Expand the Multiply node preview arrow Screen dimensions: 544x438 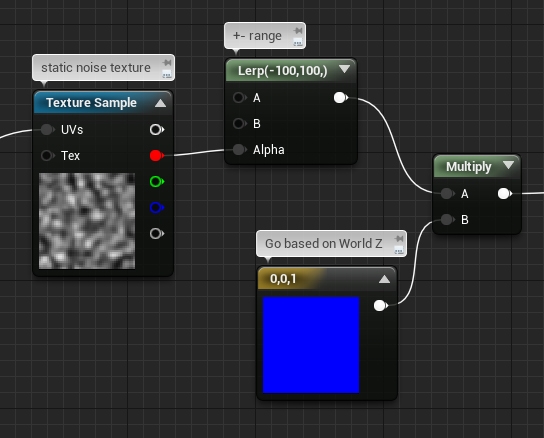pyautogui.click(x=509, y=165)
